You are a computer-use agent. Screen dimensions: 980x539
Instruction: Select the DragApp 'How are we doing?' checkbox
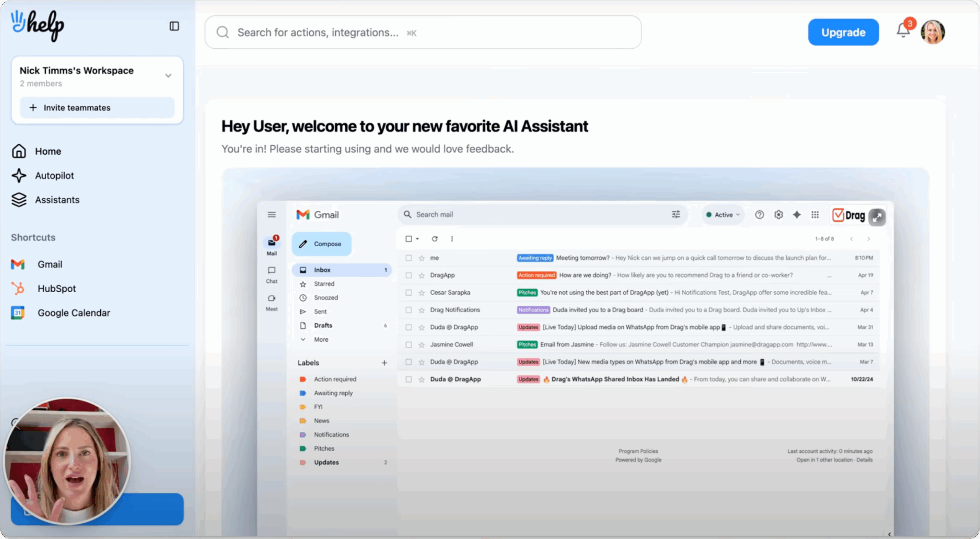(409, 275)
